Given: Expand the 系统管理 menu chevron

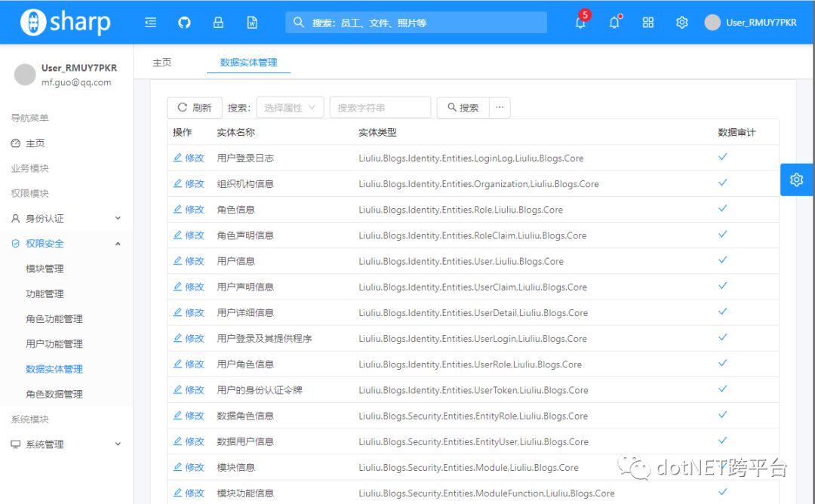Looking at the screenshot, I should coord(118,444).
